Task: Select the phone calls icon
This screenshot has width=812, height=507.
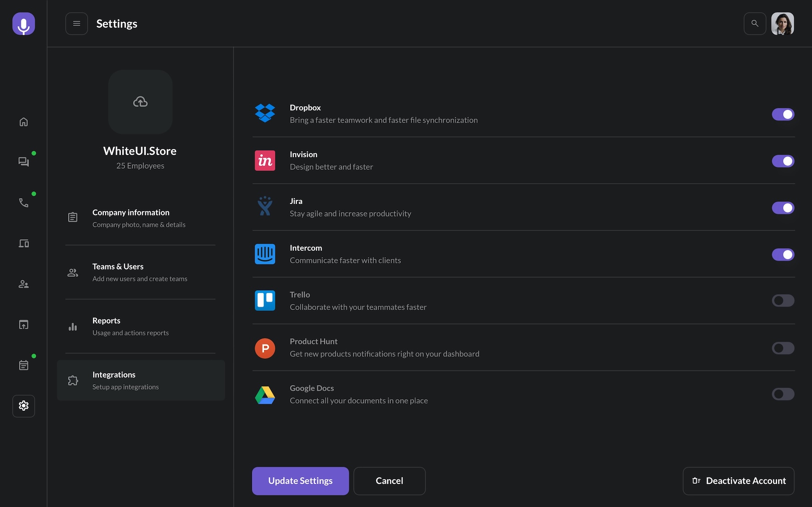Action: (23, 202)
